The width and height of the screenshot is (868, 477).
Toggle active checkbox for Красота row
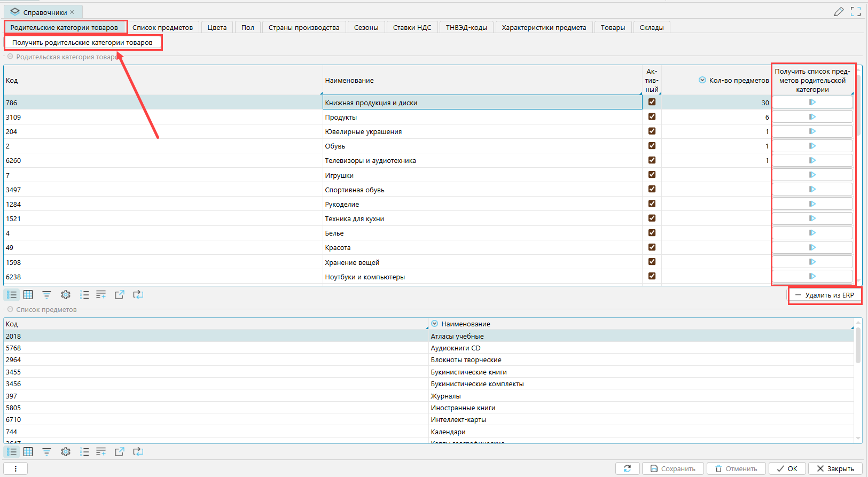652,247
